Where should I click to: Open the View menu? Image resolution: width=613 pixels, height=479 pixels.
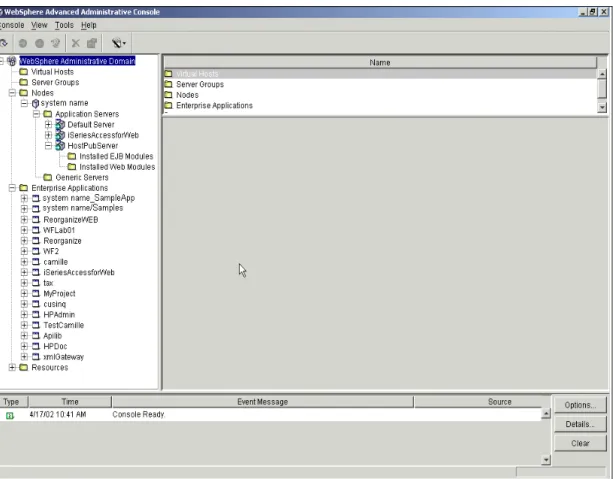click(39, 25)
